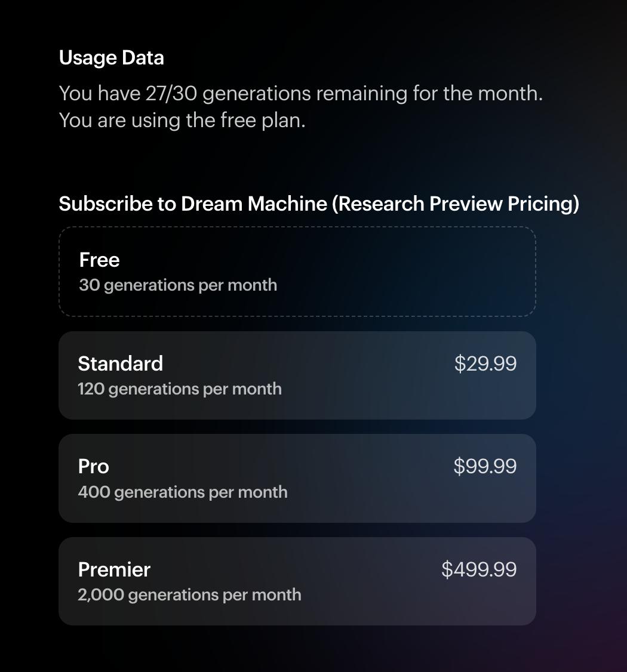
Task: Click the 'Standard' plan title
Action: pos(120,363)
